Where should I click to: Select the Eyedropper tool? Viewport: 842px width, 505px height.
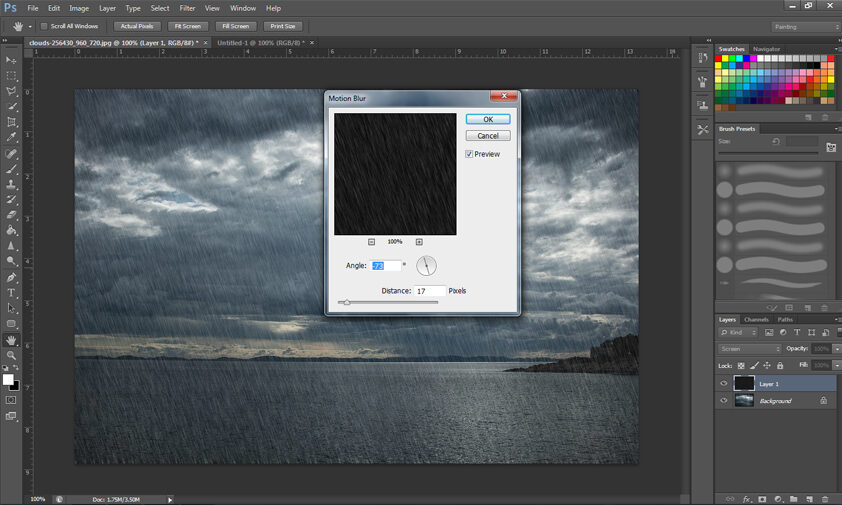coord(12,137)
